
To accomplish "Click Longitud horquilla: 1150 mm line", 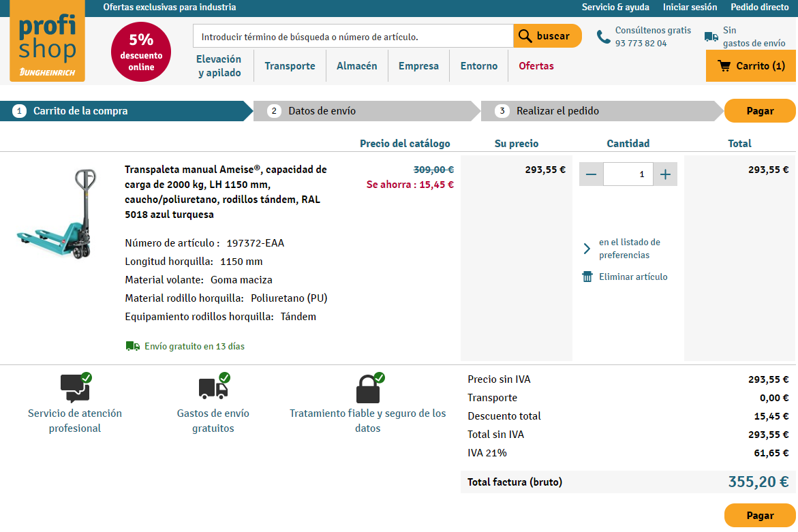I will pyautogui.click(x=194, y=262).
